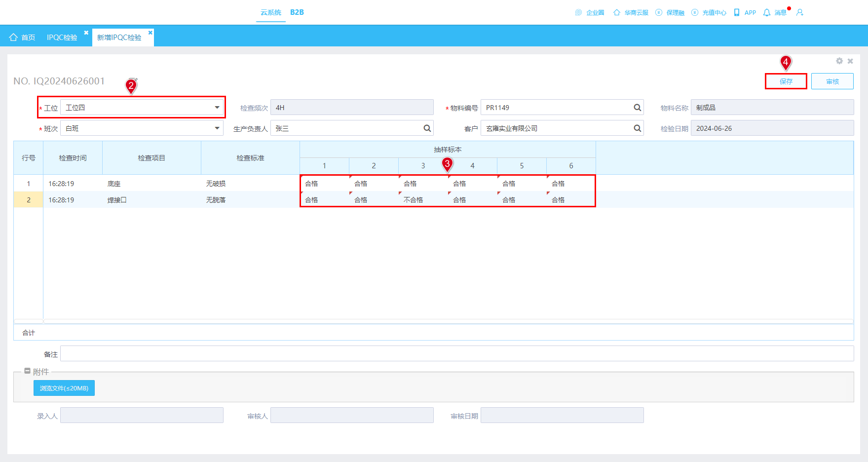Click 检查时间 column header

point(73,158)
